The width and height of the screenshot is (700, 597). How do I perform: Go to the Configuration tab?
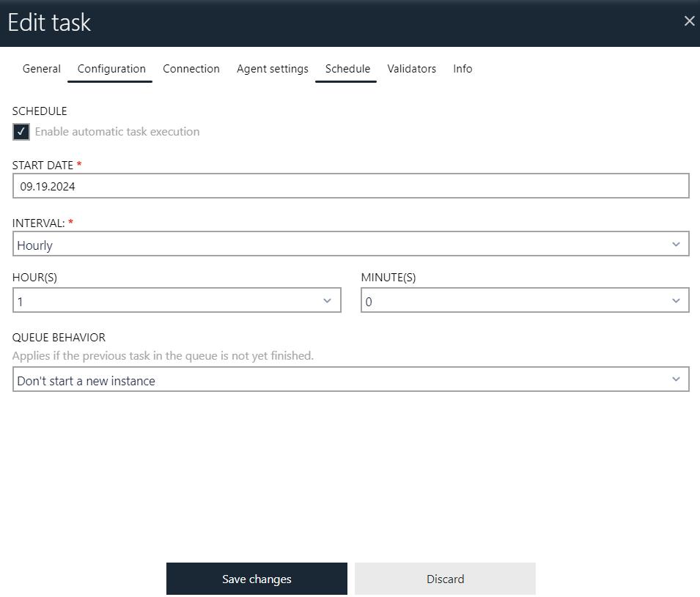(110, 68)
